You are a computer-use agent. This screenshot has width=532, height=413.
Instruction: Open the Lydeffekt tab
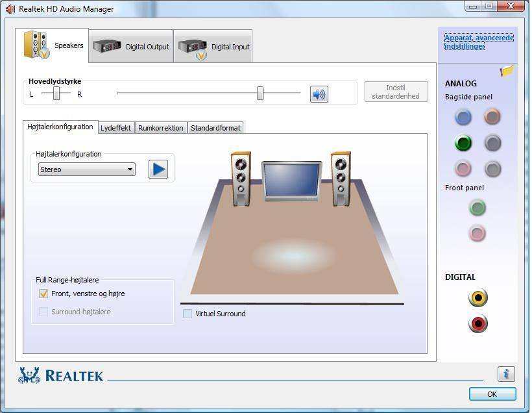116,128
